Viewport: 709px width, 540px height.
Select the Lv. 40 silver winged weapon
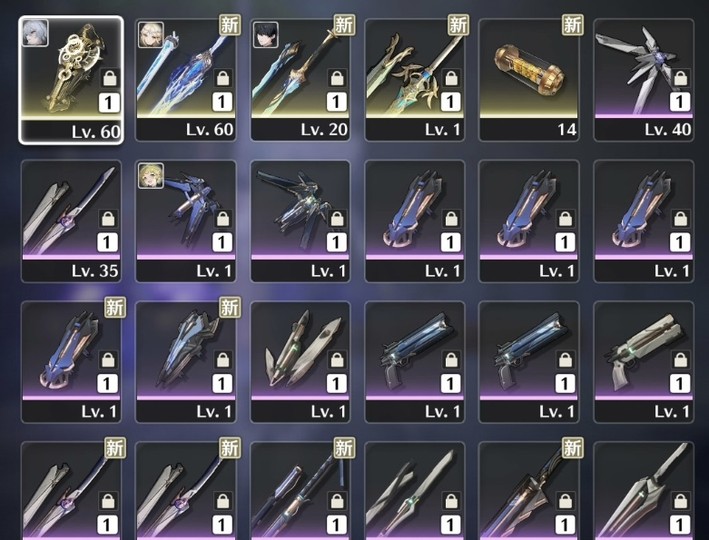[x=644, y=80]
